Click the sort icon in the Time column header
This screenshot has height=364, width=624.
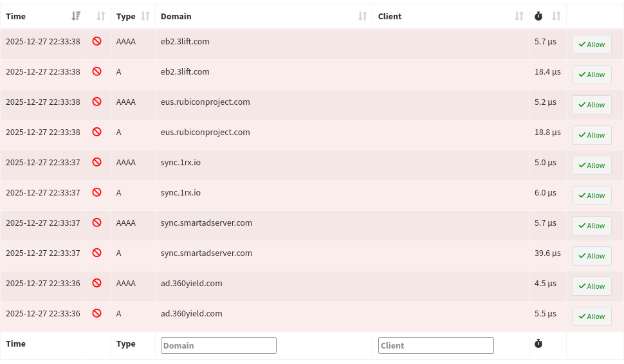click(x=77, y=16)
